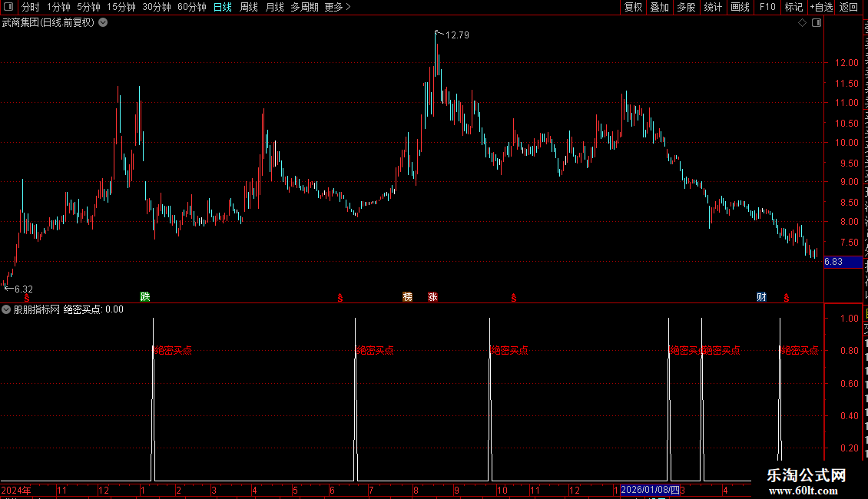Select the 5分钟 period
The height and width of the screenshot is (499, 868).
click(x=88, y=7)
